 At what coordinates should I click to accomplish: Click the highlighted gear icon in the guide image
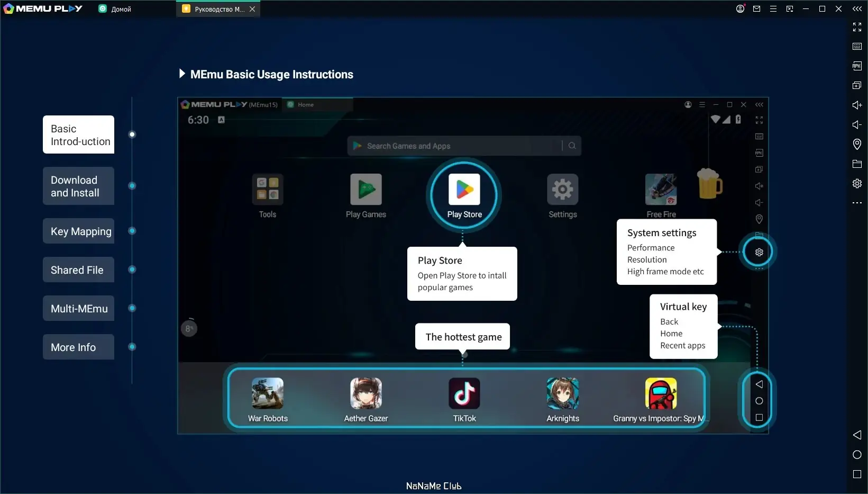(759, 252)
